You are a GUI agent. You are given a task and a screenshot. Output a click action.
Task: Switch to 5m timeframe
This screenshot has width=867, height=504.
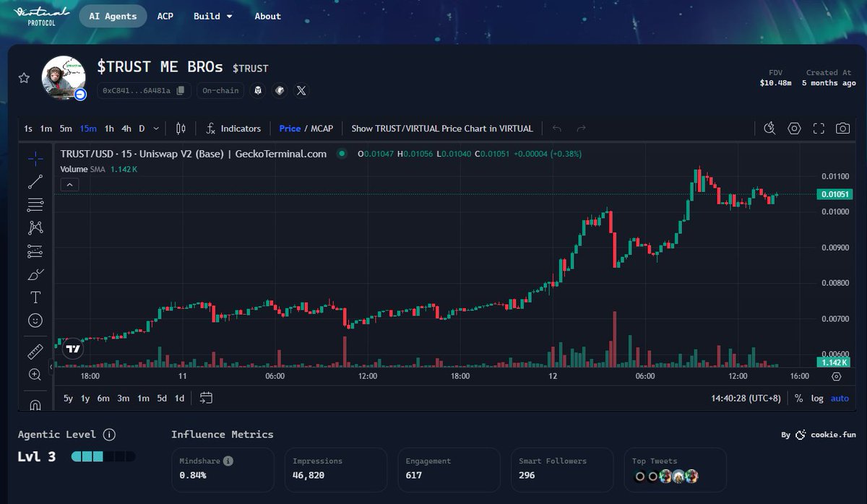coord(66,129)
